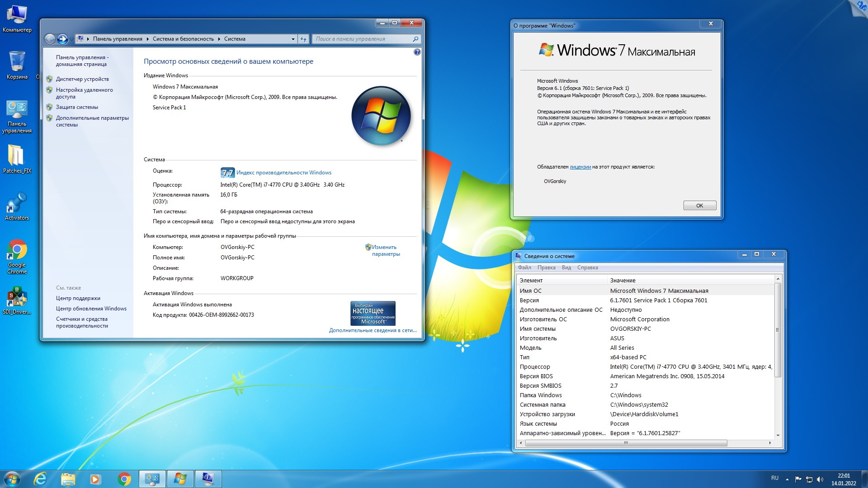The height and width of the screenshot is (488, 868).
Task: Open the Вид menu
Action: [x=566, y=267]
